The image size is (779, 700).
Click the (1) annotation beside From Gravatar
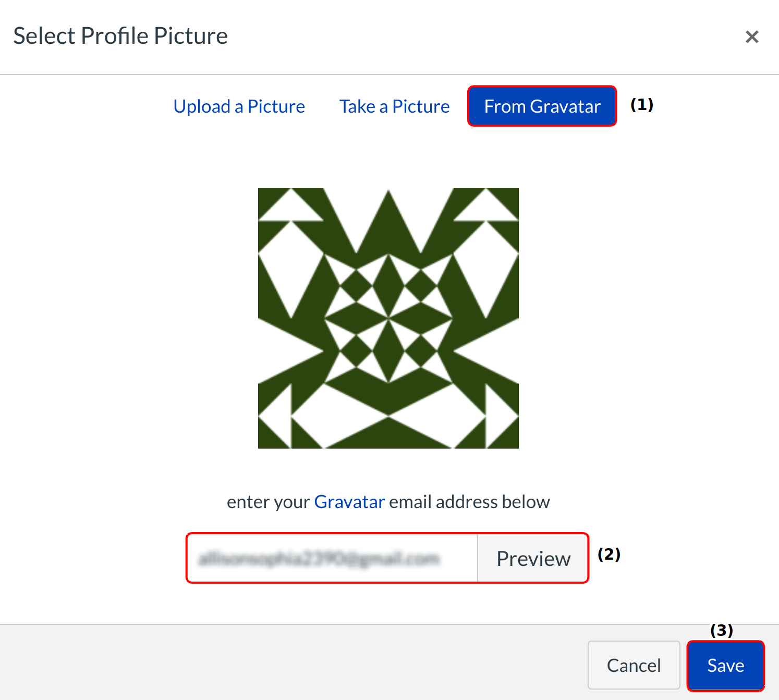click(x=641, y=105)
